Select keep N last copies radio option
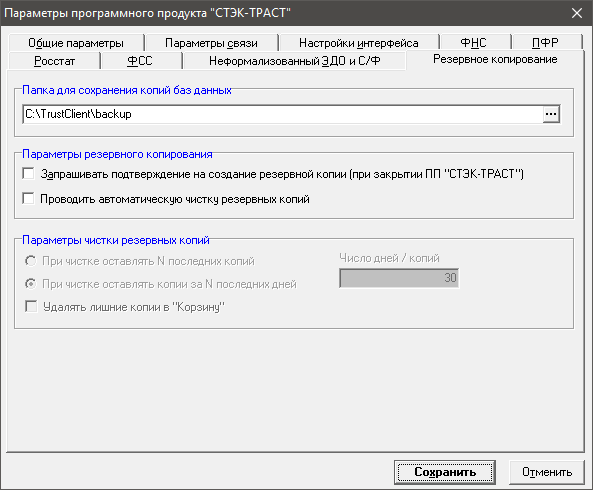Image resolution: width=593 pixels, height=490 pixels. pyautogui.click(x=31, y=261)
